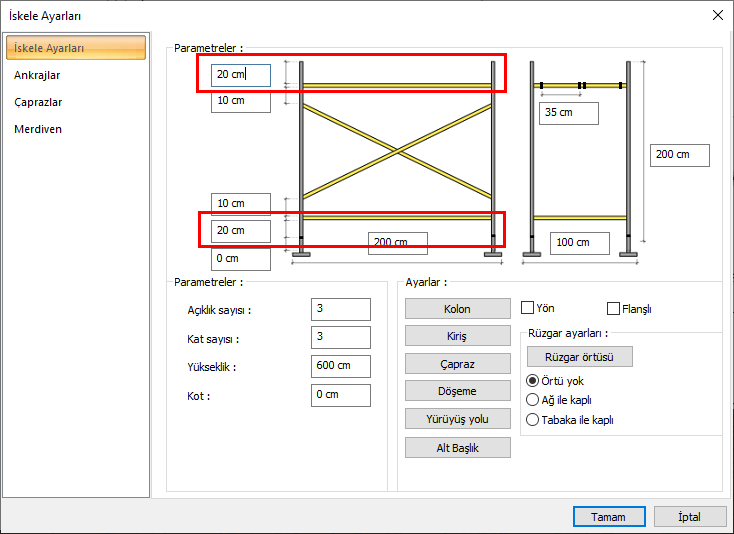Open the Çapraz settings button
Viewport: 734px width, 534px height.
click(458, 364)
